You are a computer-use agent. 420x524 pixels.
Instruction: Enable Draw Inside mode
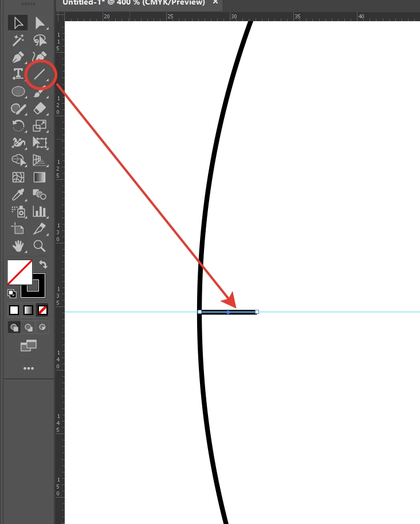tap(42, 328)
